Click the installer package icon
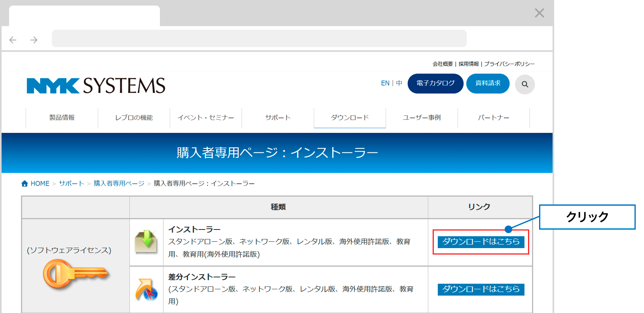Viewport: 644px width, 313px height. click(x=146, y=242)
